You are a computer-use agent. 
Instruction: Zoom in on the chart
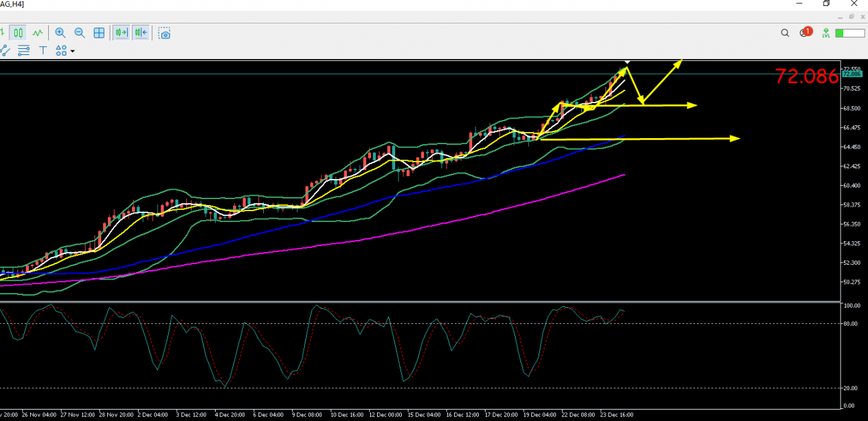click(x=60, y=32)
